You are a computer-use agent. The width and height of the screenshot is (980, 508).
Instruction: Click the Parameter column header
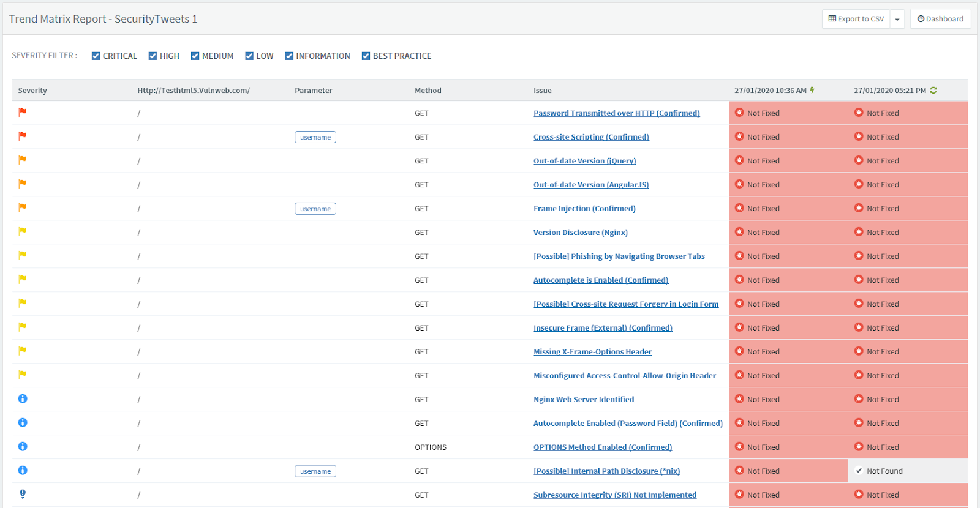coord(314,91)
